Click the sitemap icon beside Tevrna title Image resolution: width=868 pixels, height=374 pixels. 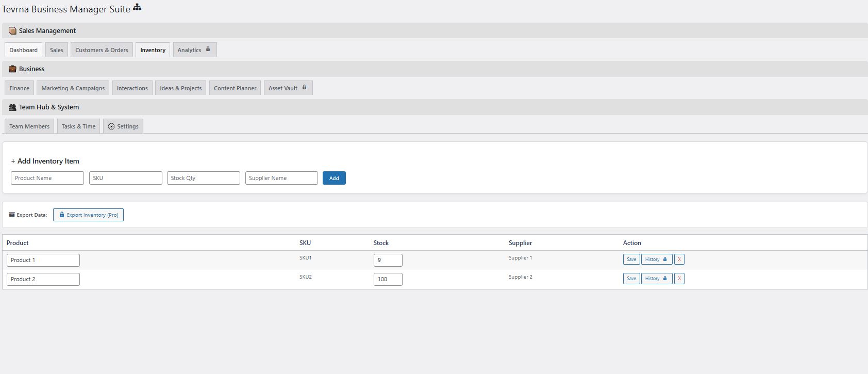click(x=137, y=7)
